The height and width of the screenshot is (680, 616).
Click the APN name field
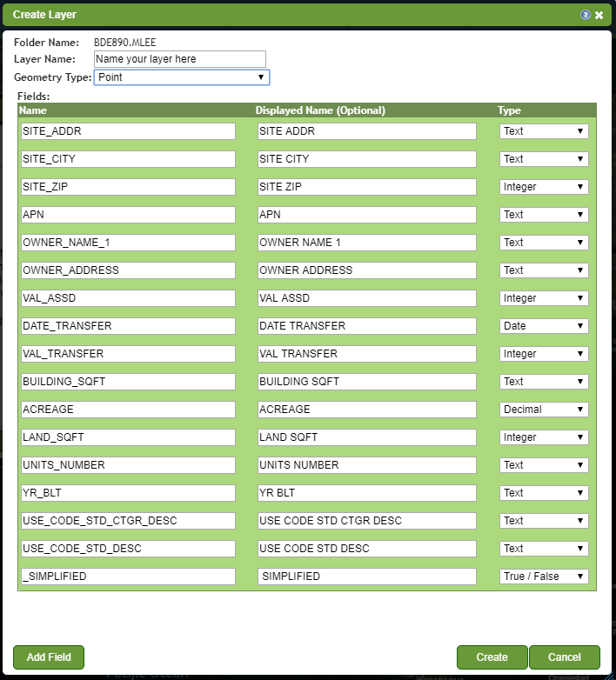click(128, 214)
